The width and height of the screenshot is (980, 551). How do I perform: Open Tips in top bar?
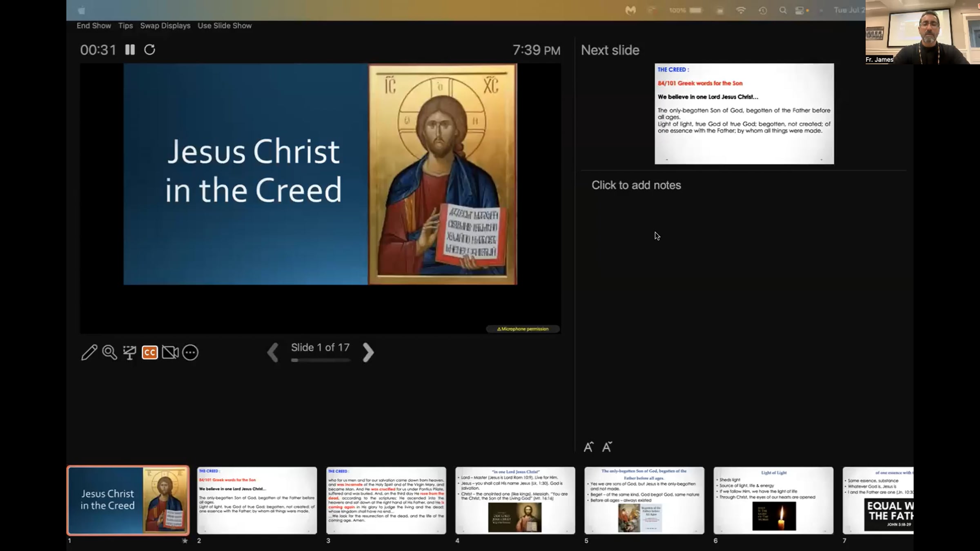pyautogui.click(x=125, y=26)
